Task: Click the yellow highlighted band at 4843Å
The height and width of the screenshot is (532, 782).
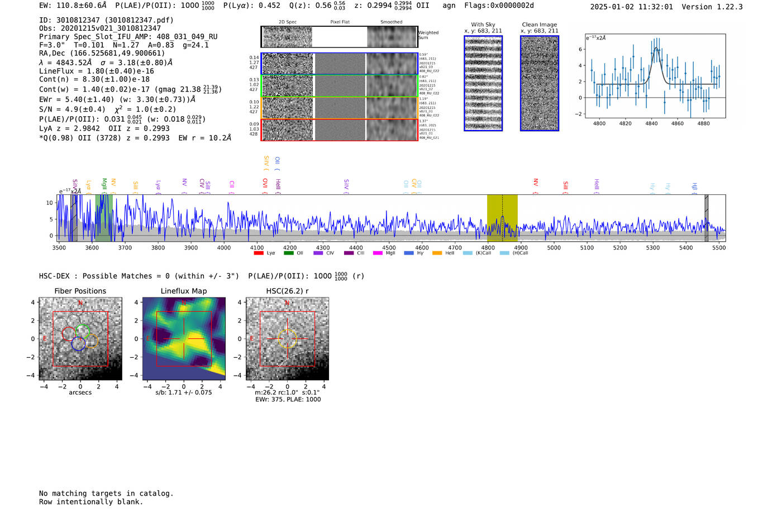Action: coord(502,218)
